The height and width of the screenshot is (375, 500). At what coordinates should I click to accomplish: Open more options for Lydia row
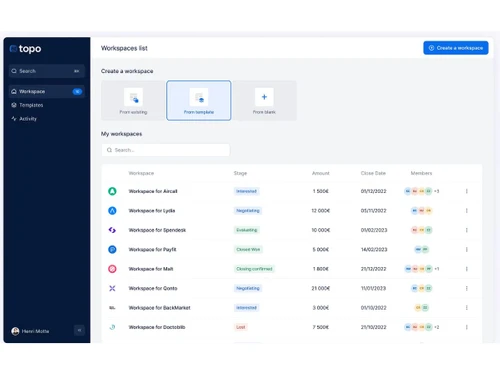coord(467,211)
